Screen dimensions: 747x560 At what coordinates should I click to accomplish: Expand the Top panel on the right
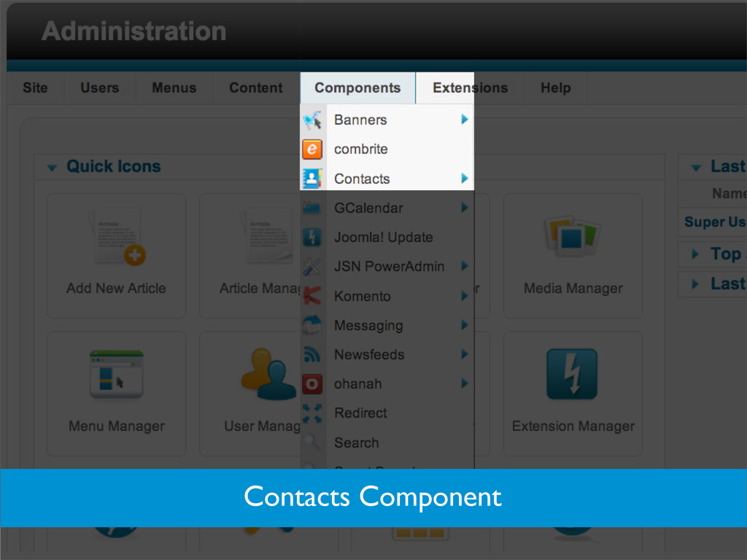click(695, 254)
